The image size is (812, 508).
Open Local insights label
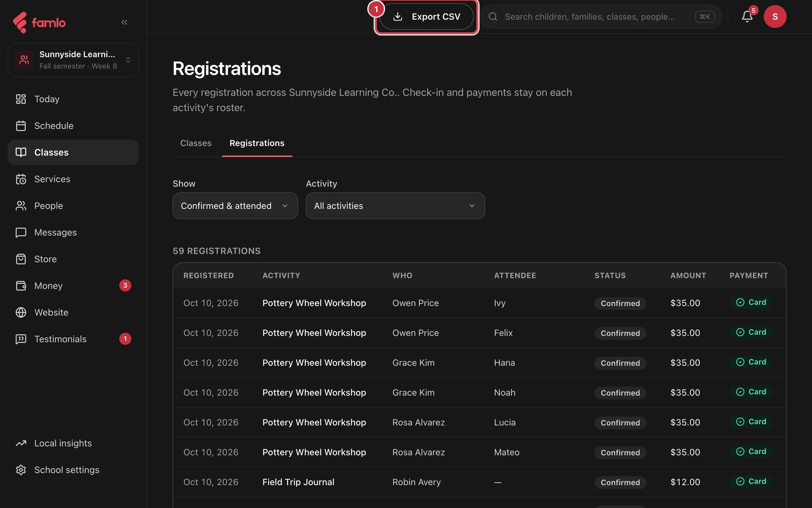pos(63,443)
